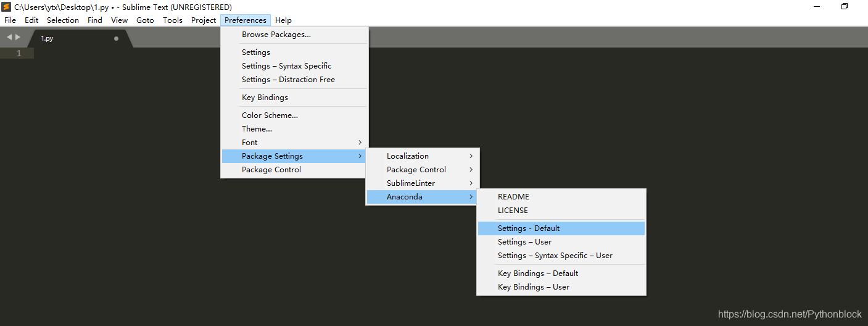Screen dimensions: 868x326
Task: Select the Anaconda package submenu
Action: [x=423, y=197]
